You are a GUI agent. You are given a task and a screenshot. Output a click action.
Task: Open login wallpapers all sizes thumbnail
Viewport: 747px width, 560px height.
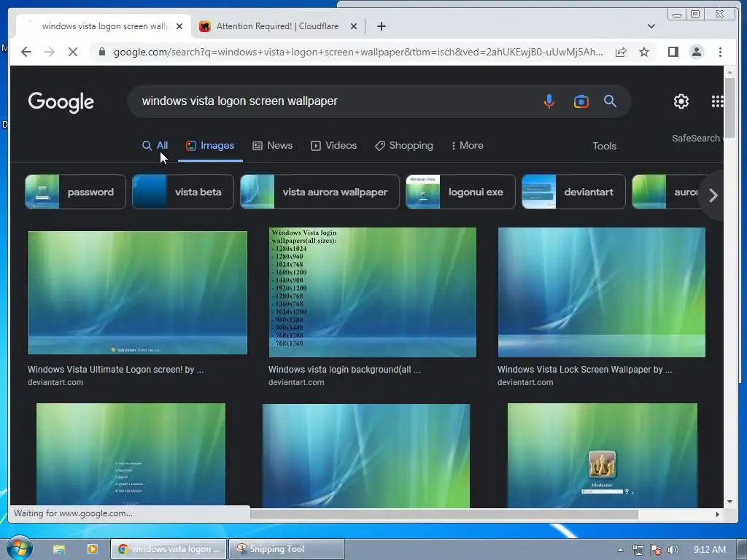(373, 292)
